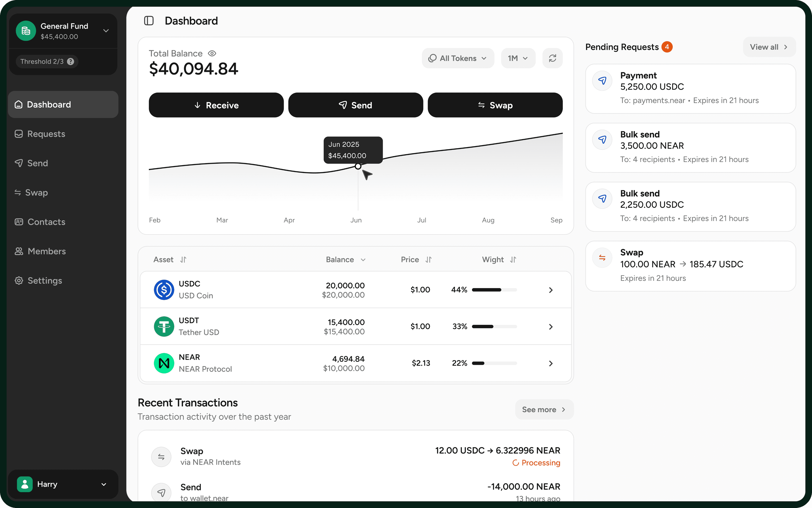Open the All Tokens filter dropdown

(x=458, y=58)
